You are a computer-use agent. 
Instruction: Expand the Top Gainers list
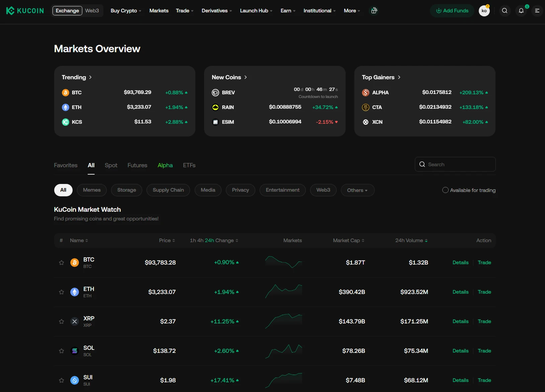coord(381,77)
